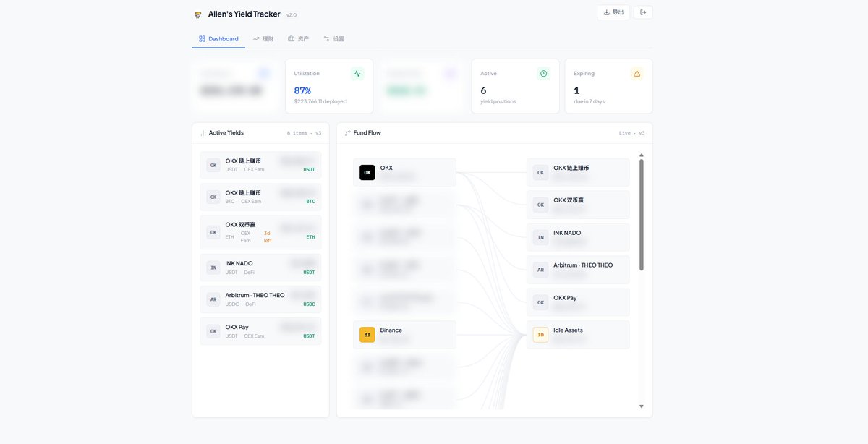Select the Idle Assets node label

568,330
